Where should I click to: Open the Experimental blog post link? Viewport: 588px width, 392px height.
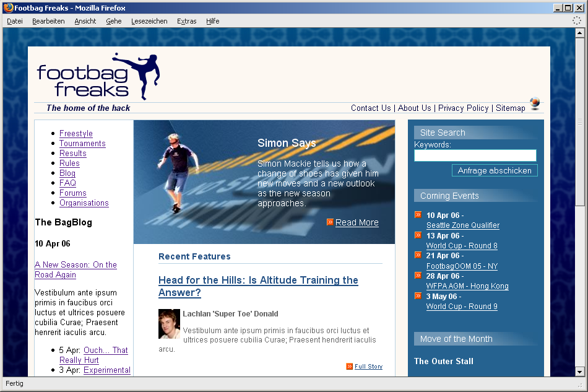coord(107,370)
